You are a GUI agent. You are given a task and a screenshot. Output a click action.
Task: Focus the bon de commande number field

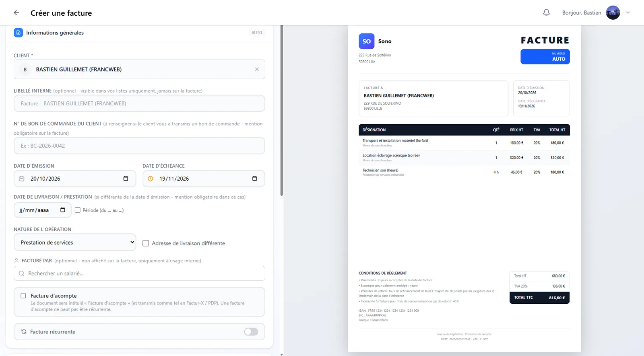[139, 146]
